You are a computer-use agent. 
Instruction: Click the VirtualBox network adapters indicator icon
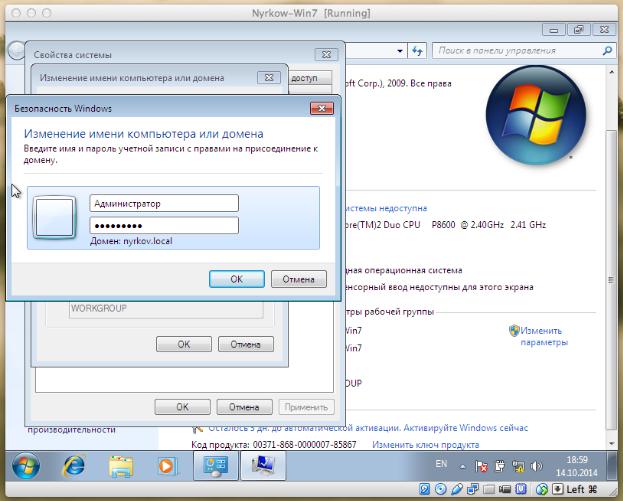[x=473, y=489]
